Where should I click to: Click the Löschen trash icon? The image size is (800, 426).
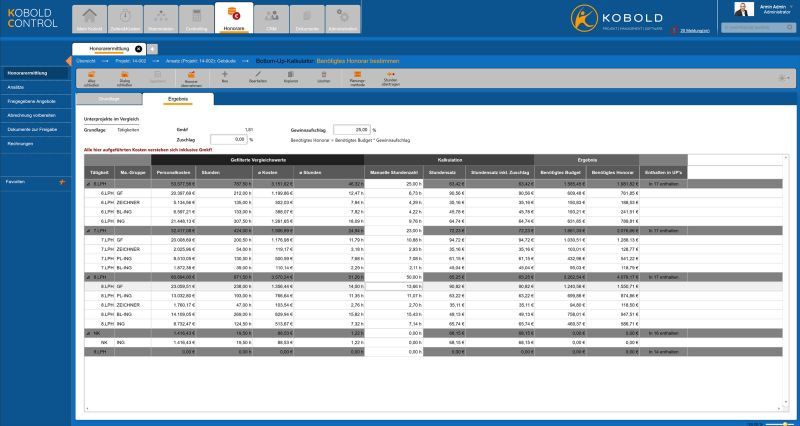pos(324,76)
